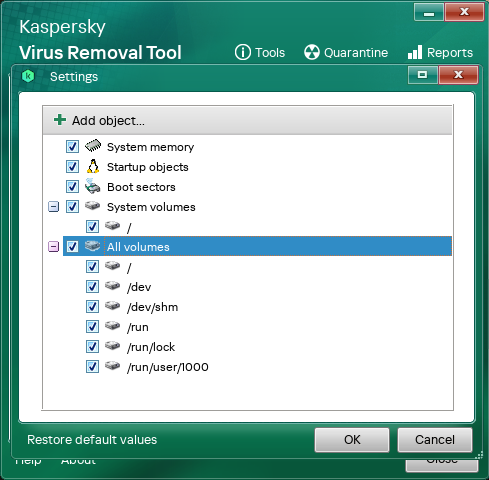This screenshot has height=480, width=489.
Task: Select the System volumes row label
Action: [151, 207]
